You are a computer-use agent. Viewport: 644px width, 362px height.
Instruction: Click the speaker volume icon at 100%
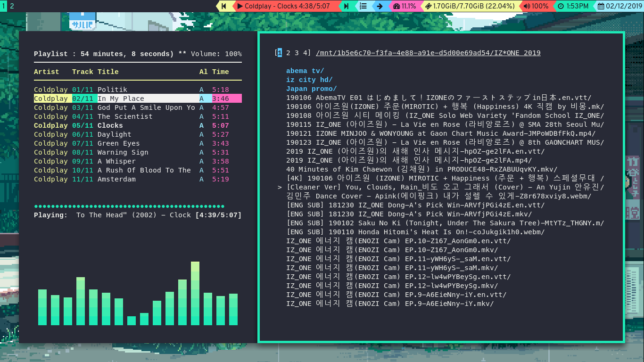(x=527, y=6)
